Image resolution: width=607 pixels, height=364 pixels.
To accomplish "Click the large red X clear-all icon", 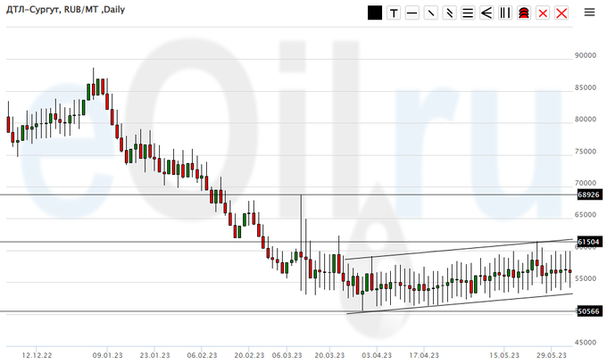I will point(561,13).
